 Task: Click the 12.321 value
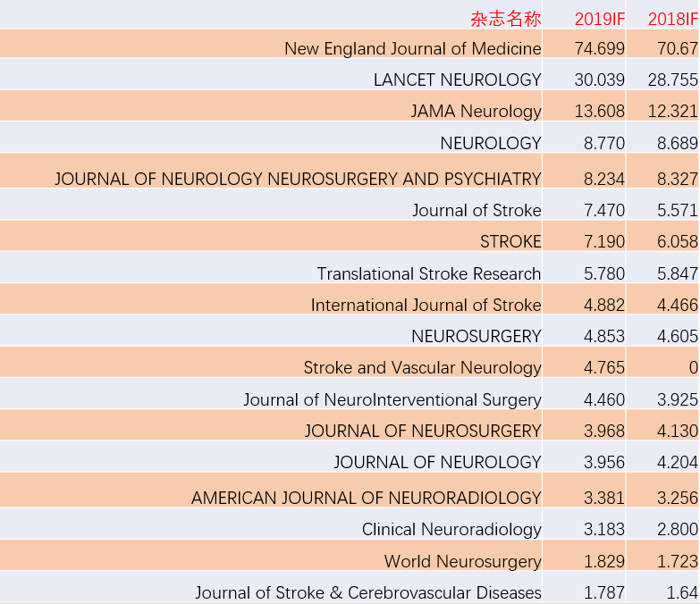[x=673, y=112]
